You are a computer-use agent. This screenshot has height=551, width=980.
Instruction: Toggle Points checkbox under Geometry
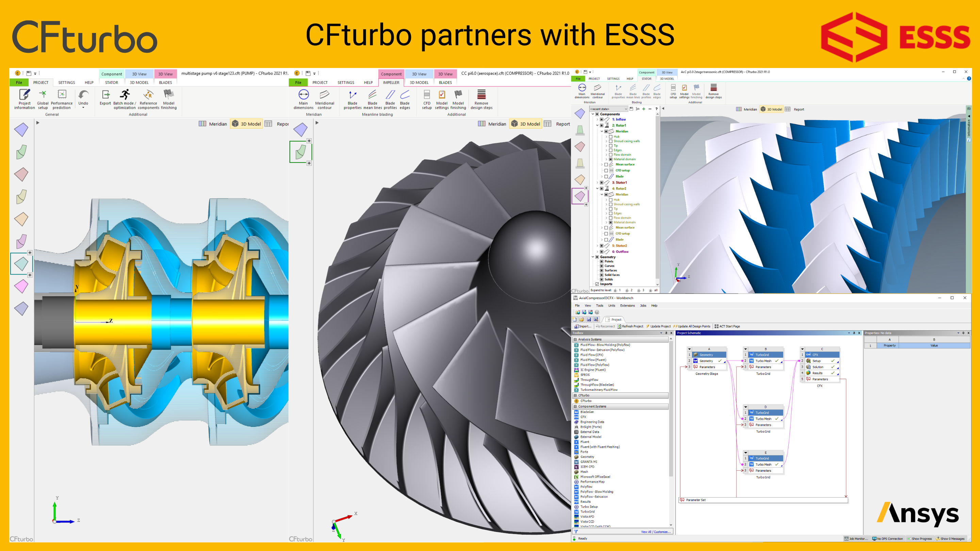602,261
